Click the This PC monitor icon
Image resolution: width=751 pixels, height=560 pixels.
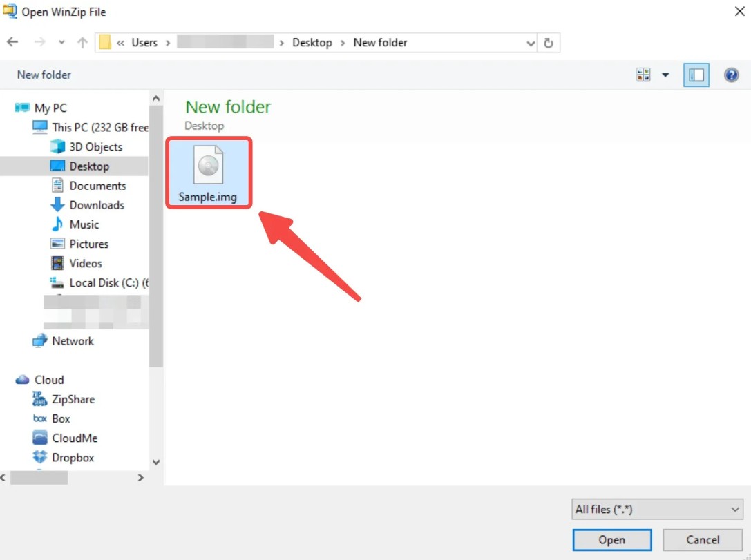coord(40,127)
